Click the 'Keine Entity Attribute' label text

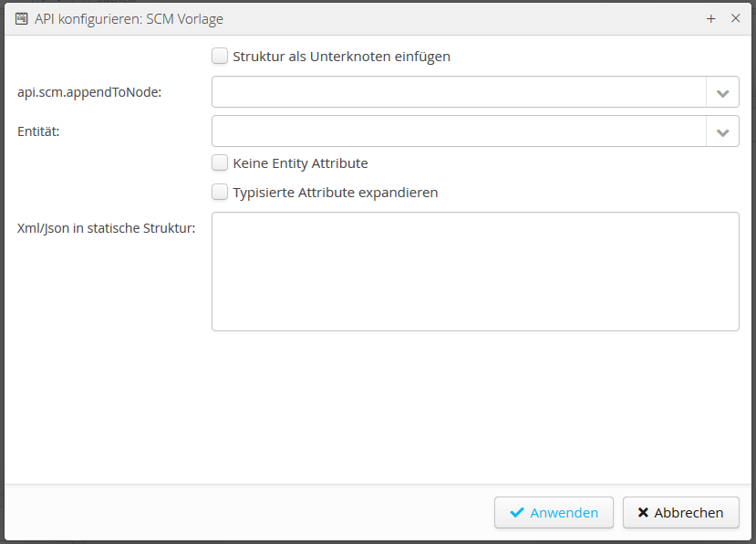pos(300,163)
